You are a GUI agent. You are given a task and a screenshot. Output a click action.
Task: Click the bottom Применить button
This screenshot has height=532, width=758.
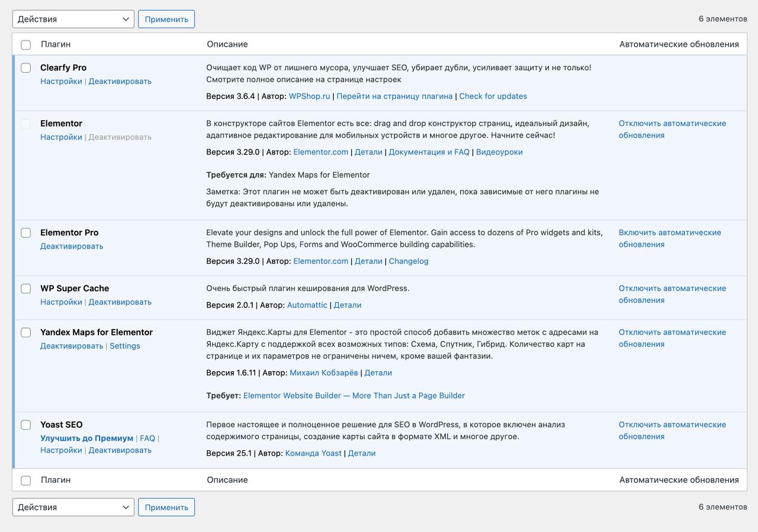point(166,507)
